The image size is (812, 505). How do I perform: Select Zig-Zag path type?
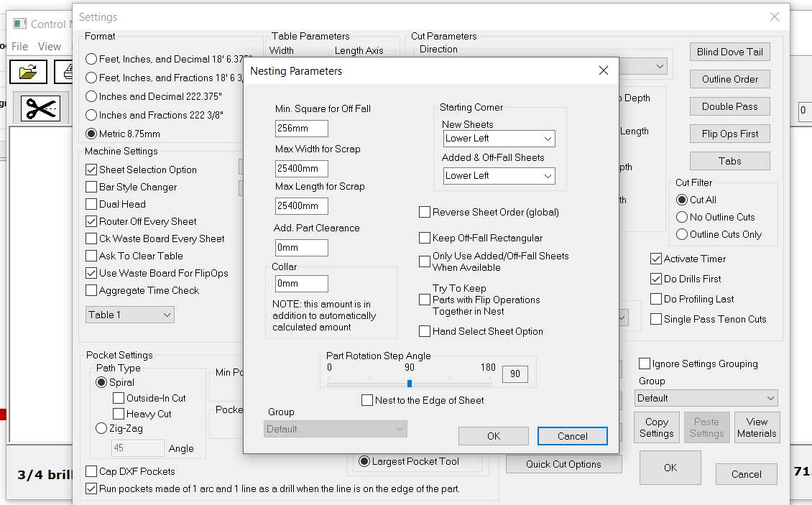tap(102, 428)
